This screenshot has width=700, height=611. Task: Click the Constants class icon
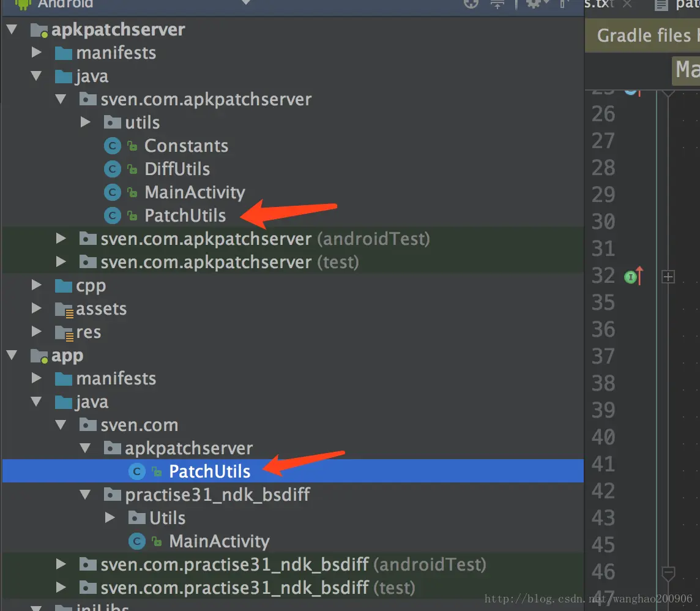(x=113, y=146)
